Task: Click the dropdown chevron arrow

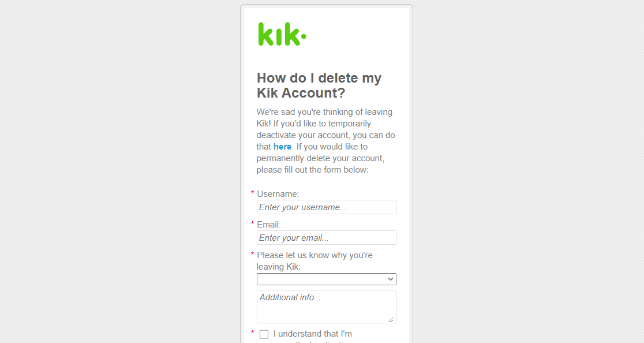Action: click(x=391, y=279)
